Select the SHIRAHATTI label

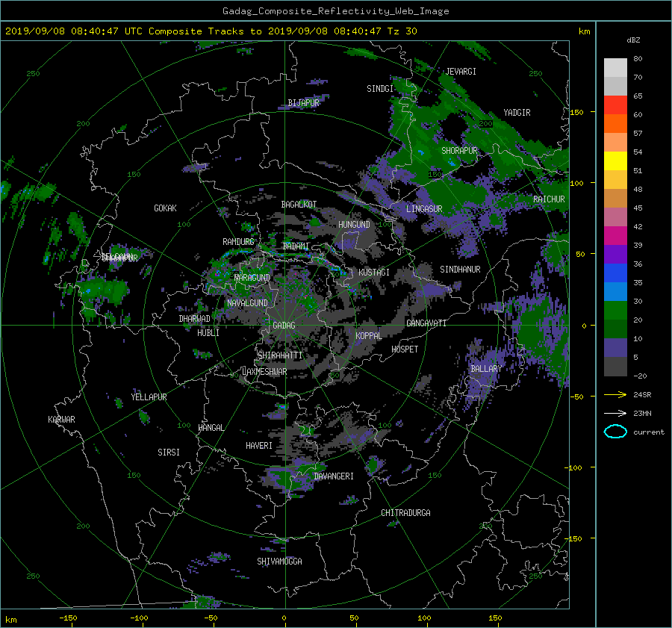[x=280, y=355]
